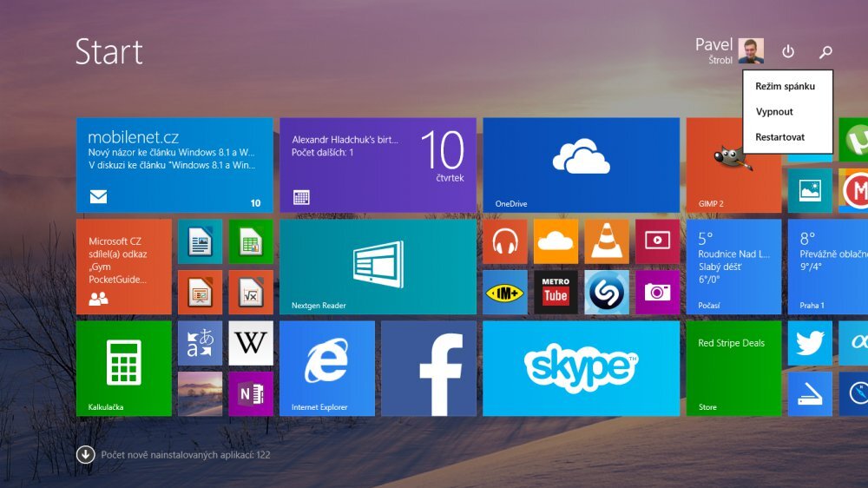This screenshot has height=488, width=868.
Task: Click 'Počet nově nainstalovaných aplikací: 122' text
Action: (x=186, y=455)
